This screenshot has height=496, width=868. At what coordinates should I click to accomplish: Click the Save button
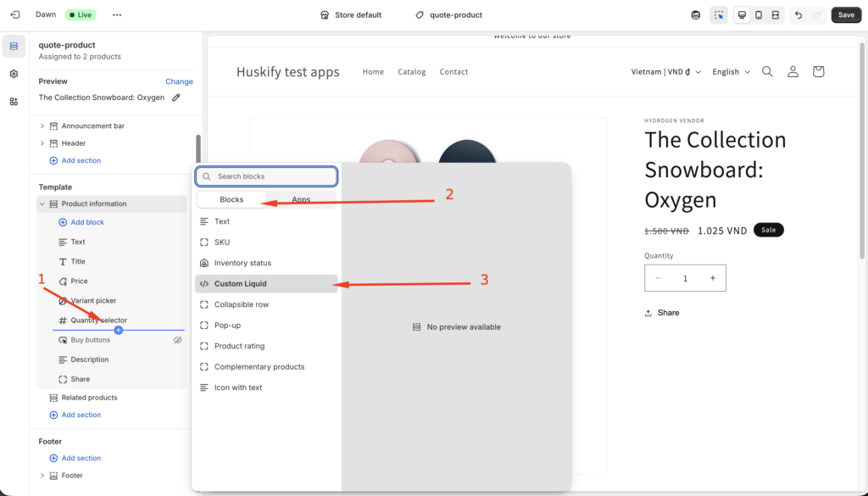click(846, 15)
